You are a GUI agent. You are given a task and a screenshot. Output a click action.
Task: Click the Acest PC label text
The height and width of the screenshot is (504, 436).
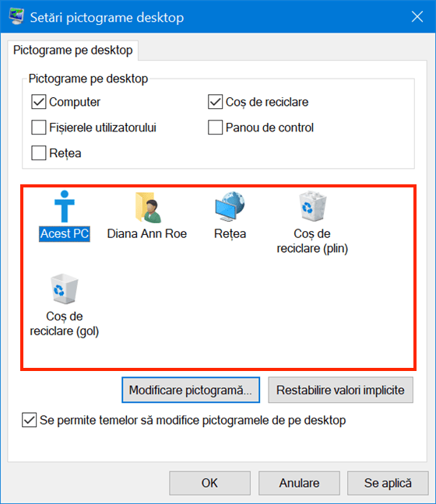[x=65, y=233]
